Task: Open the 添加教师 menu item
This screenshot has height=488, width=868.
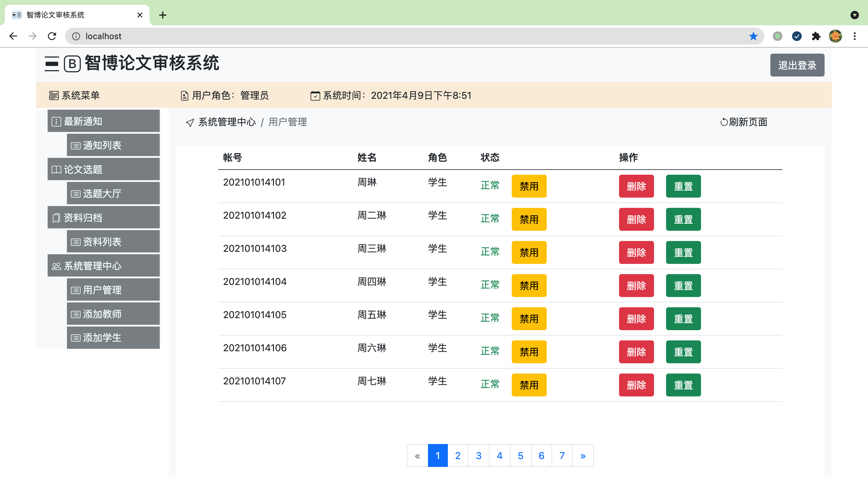Action: coord(113,314)
